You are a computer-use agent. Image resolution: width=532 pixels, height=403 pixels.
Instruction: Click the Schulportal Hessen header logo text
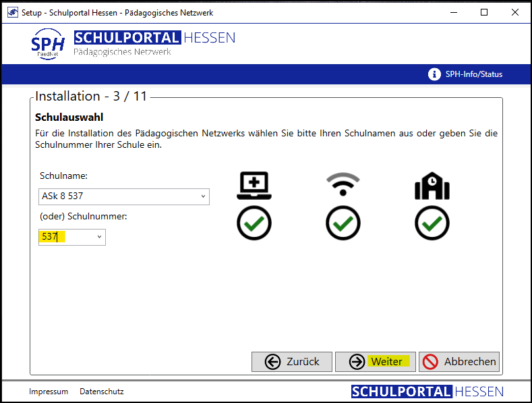tap(154, 38)
